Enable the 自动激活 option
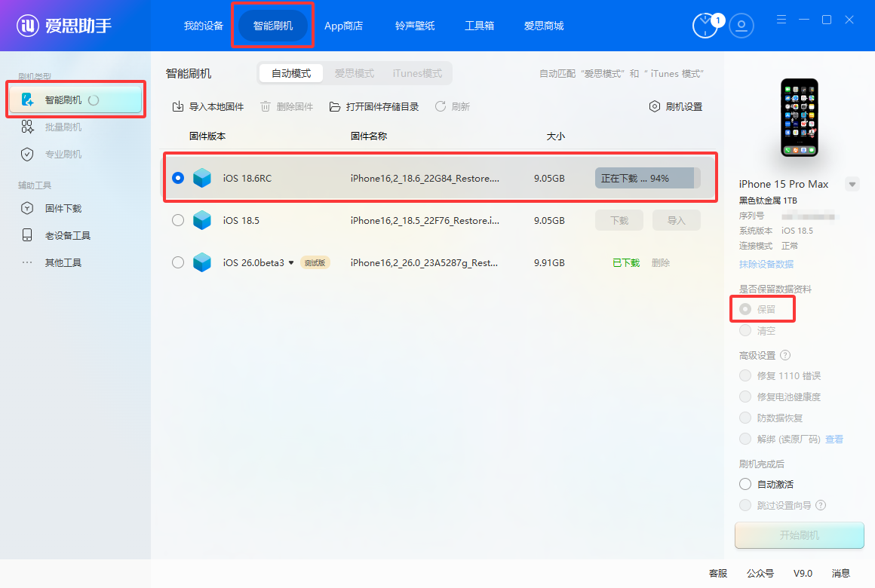The image size is (875, 588). click(x=745, y=483)
